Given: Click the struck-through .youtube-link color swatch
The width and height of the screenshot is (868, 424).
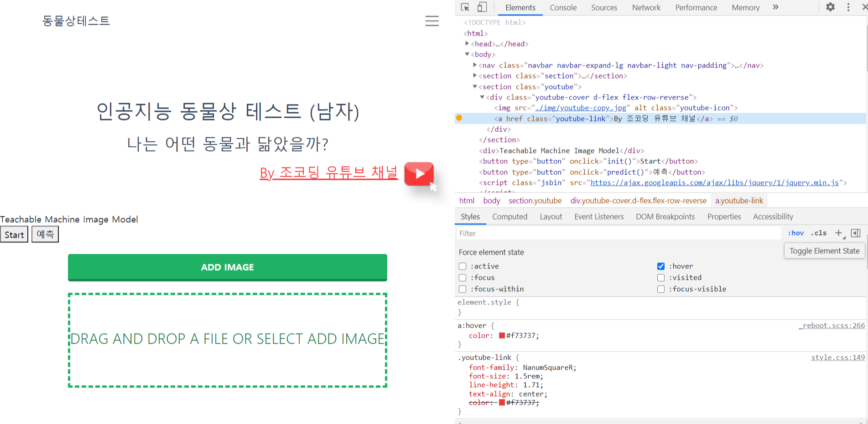Looking at the screenshot, I should (x=502, y=403).
